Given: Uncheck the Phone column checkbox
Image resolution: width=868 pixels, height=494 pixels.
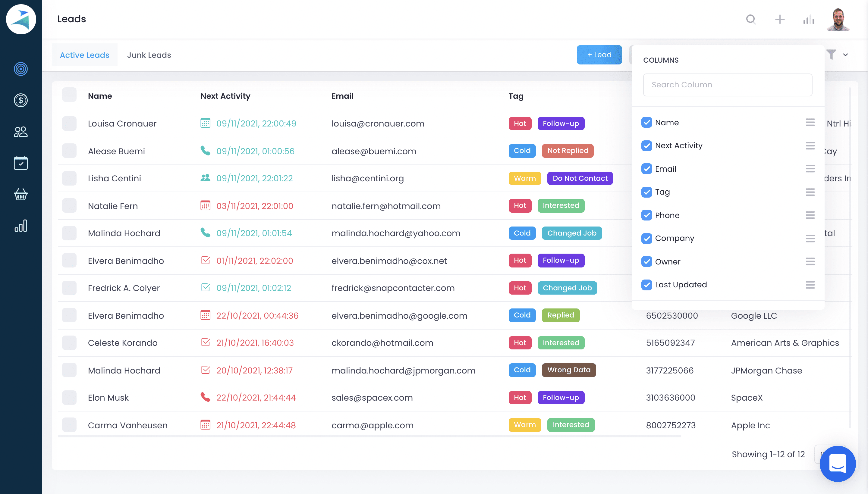Looking at the screenshot, I should point(646,215).
